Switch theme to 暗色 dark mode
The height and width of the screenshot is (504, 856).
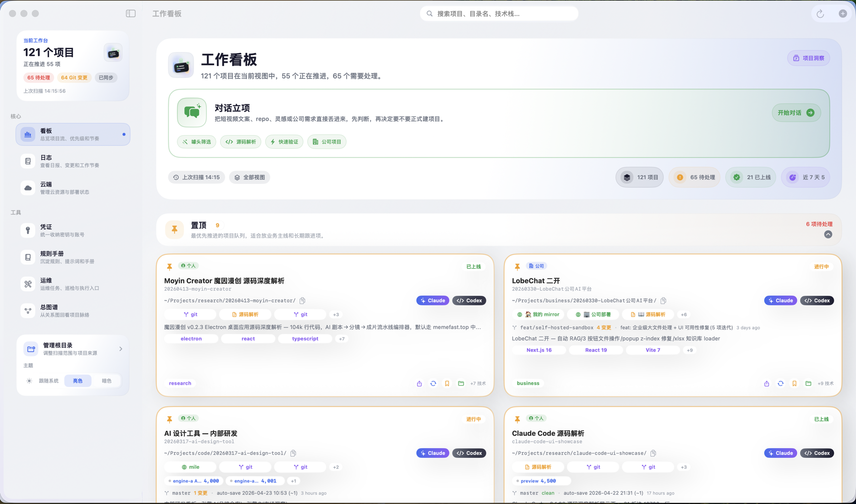107,380
